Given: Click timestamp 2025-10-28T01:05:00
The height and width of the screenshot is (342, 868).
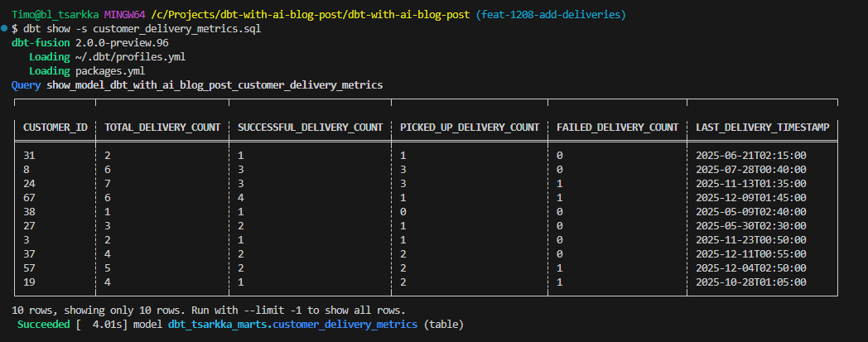Looking at the screenshot, I should (x=750, y=282).
